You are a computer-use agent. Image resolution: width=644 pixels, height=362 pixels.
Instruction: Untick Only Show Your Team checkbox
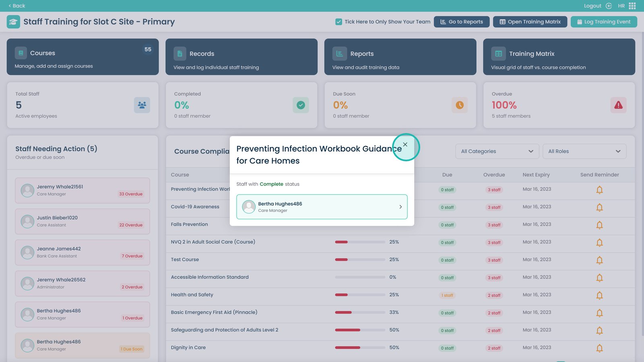pos(339,22)
